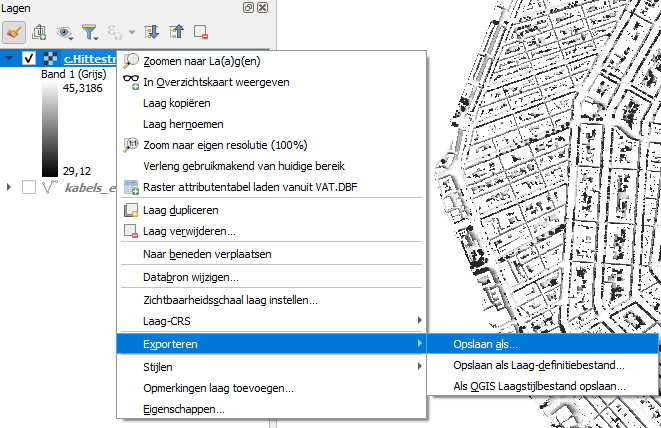Choose 'Opmerkingen laag toevoegen...'

(271, 388)
